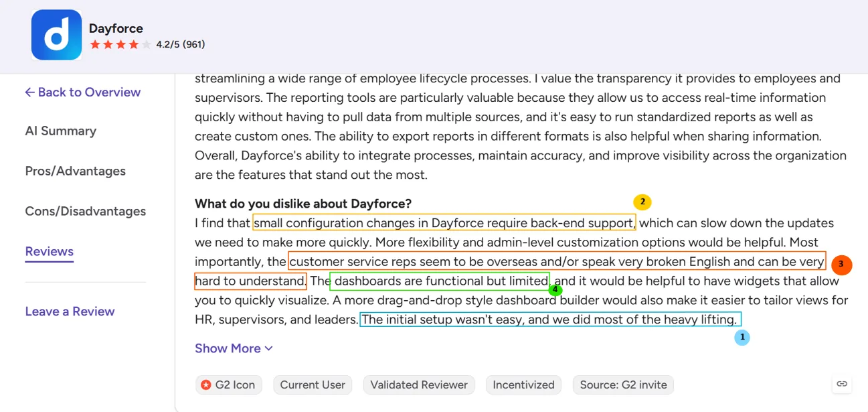Click the Validated Reviewer tag

(419, 385)
